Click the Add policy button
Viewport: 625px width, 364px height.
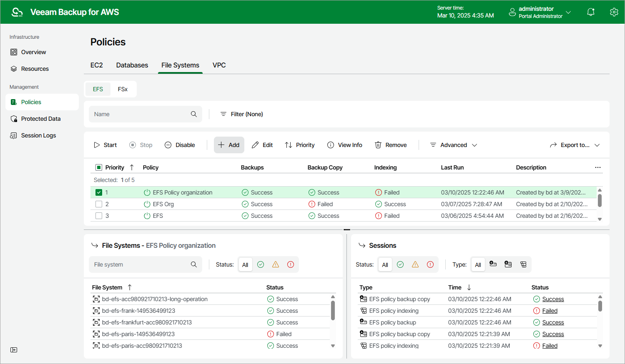(229, 145)
